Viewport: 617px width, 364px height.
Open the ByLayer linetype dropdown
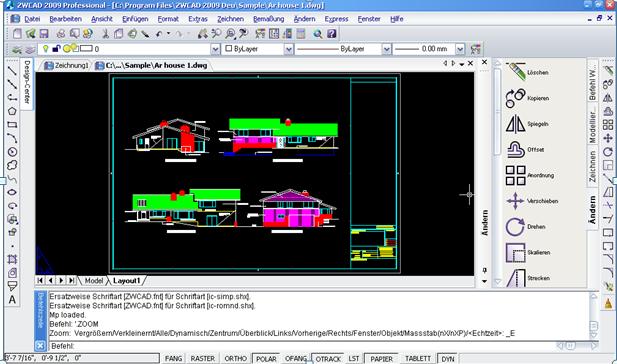[x=386, y=49]
